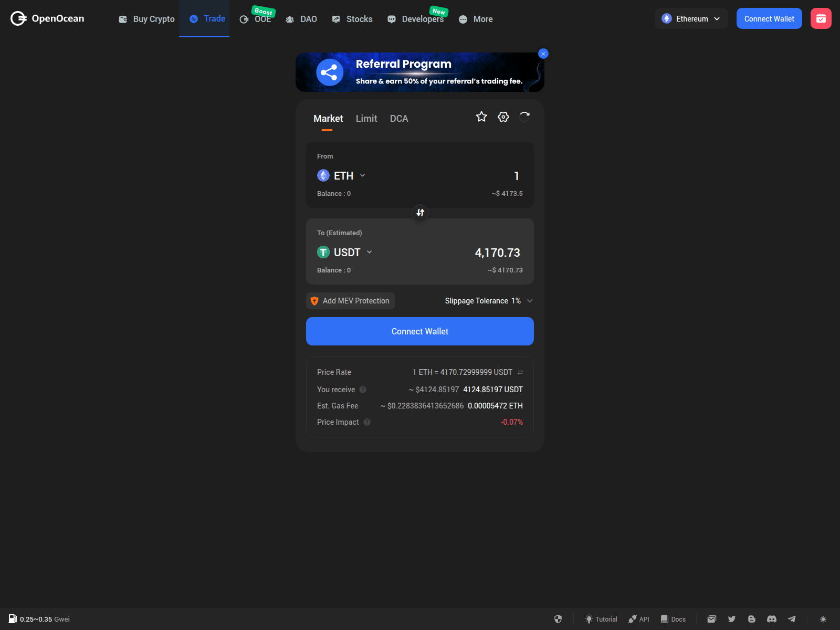Image resolution: width=840 pixels, height=630 pixels.
Task: Open the More menu
Action: (476, 19)
